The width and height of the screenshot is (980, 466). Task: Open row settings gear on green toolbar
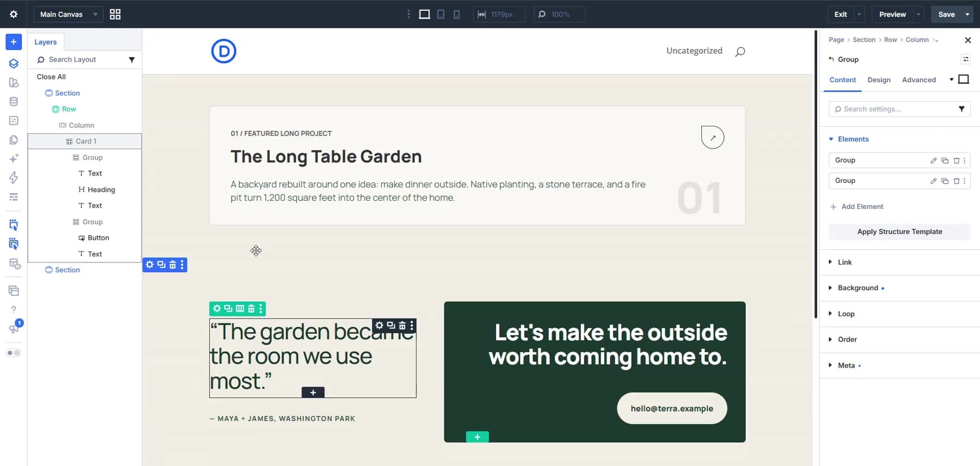(217, 309)
